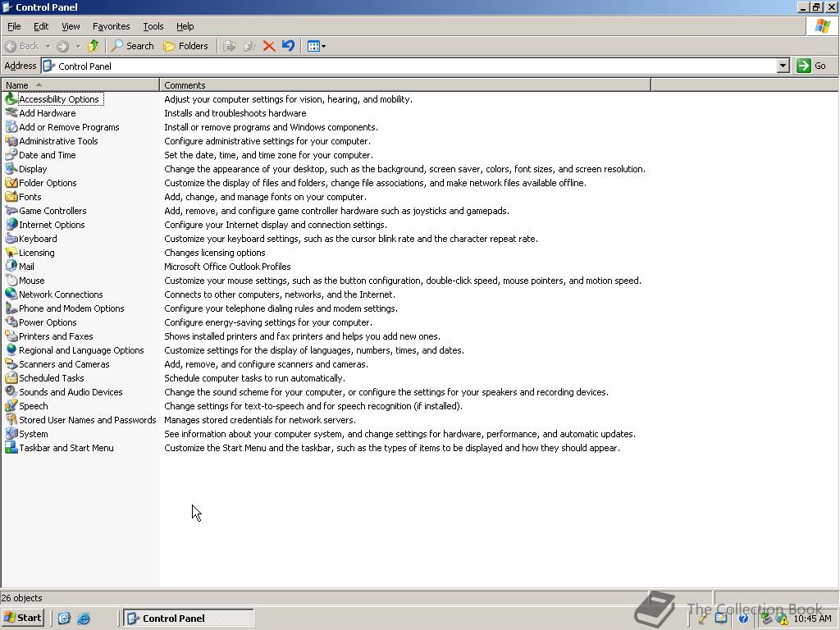
Task: Click the Start button
Action: (22, 618)
